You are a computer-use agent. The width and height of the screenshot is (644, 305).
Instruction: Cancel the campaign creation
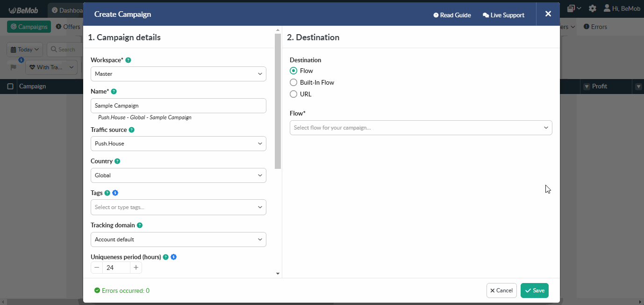point(501,290)
